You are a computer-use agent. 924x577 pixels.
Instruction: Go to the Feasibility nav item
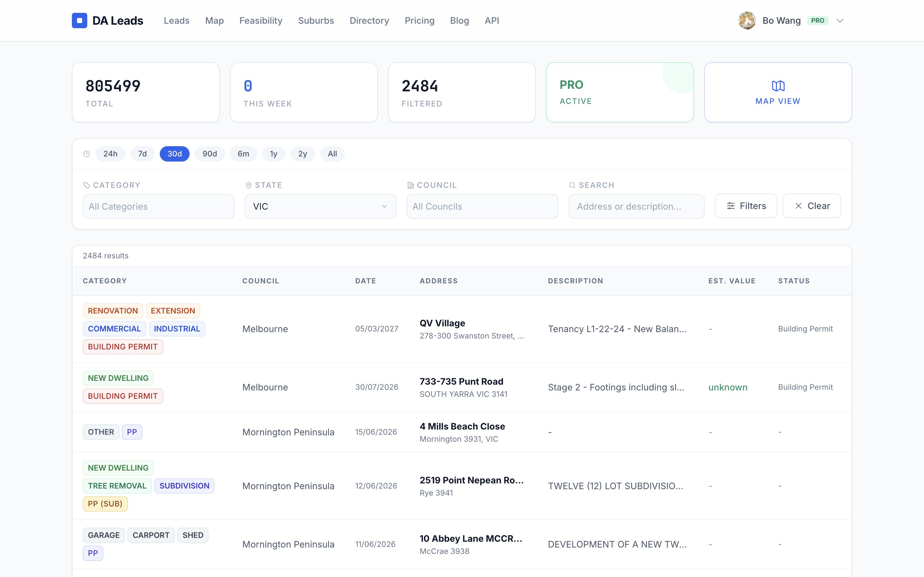261,21
